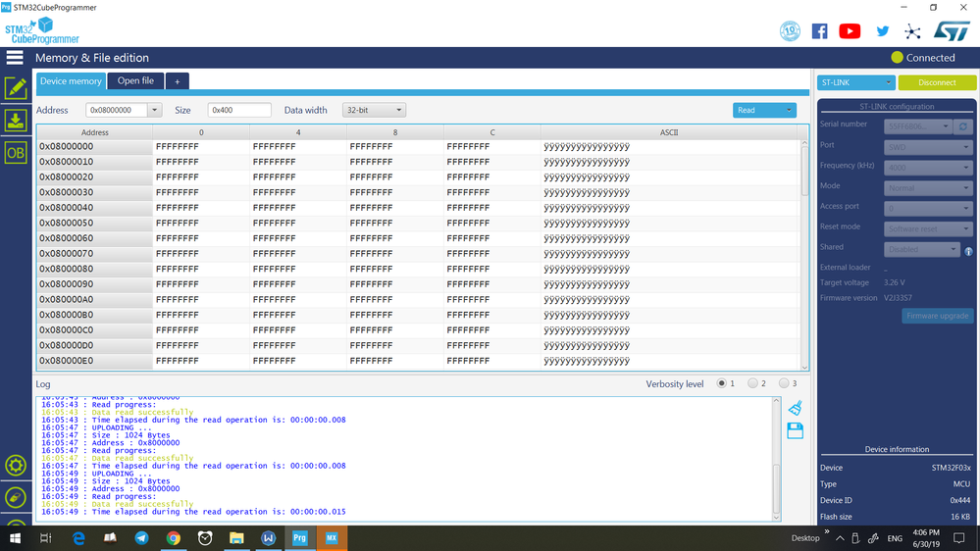980x551 pixels.
Task: Click the Size input field
Action: [239, 110]
